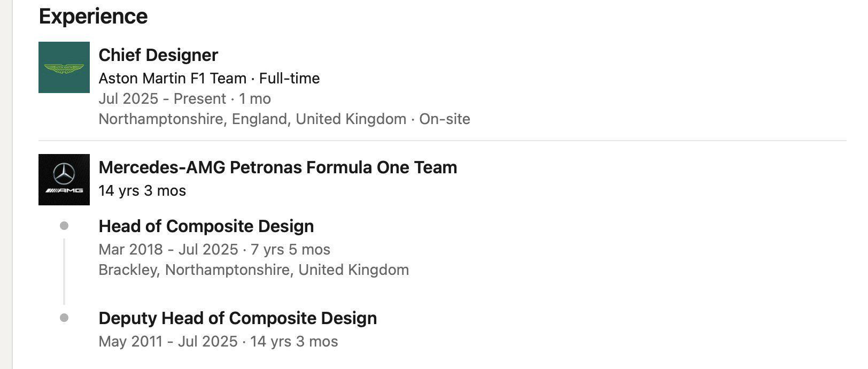Click the Brackley, Northamptonshire location line
The width and height of the screenshot is (868, 369).
pos(253,270)
